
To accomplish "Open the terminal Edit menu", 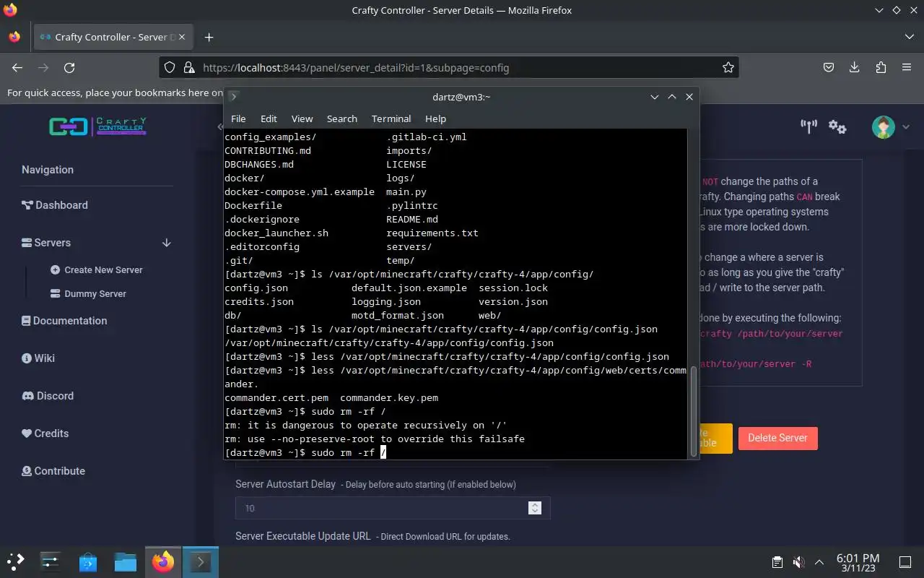I will click(269, 118).
